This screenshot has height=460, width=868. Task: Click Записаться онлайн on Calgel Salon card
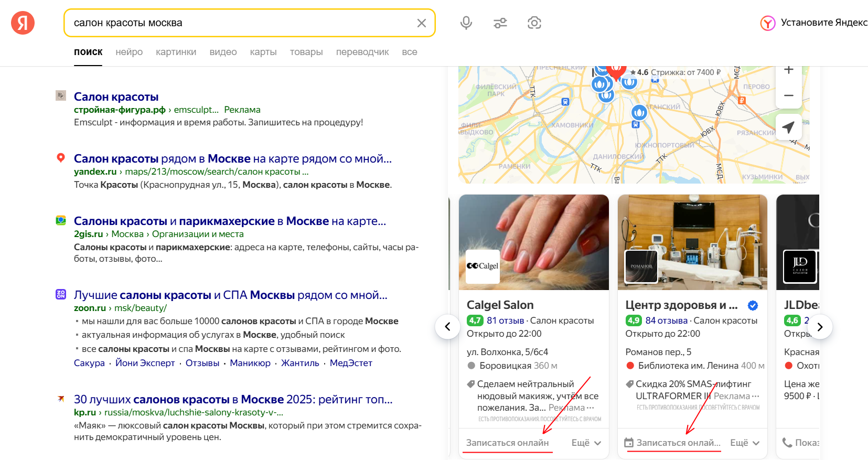508,443
